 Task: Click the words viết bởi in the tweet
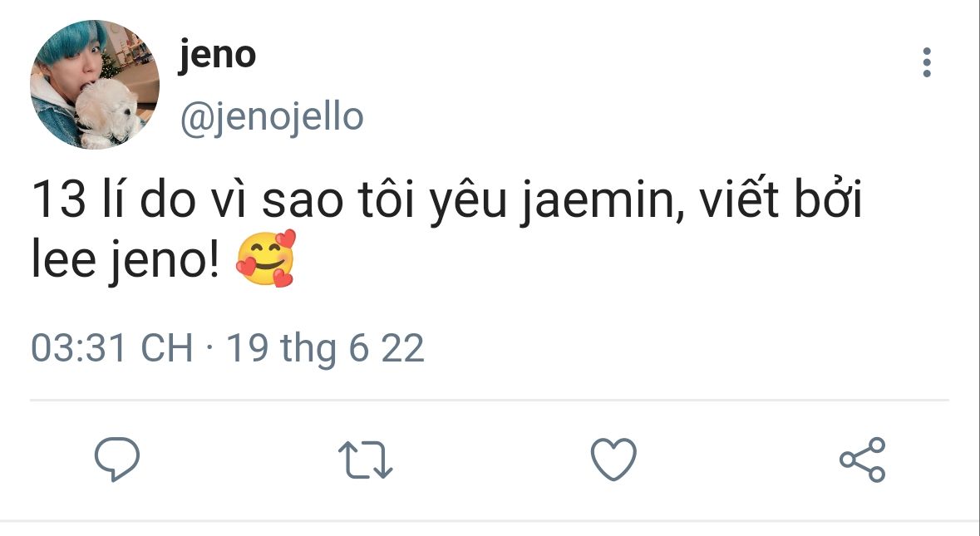point(781,199)
